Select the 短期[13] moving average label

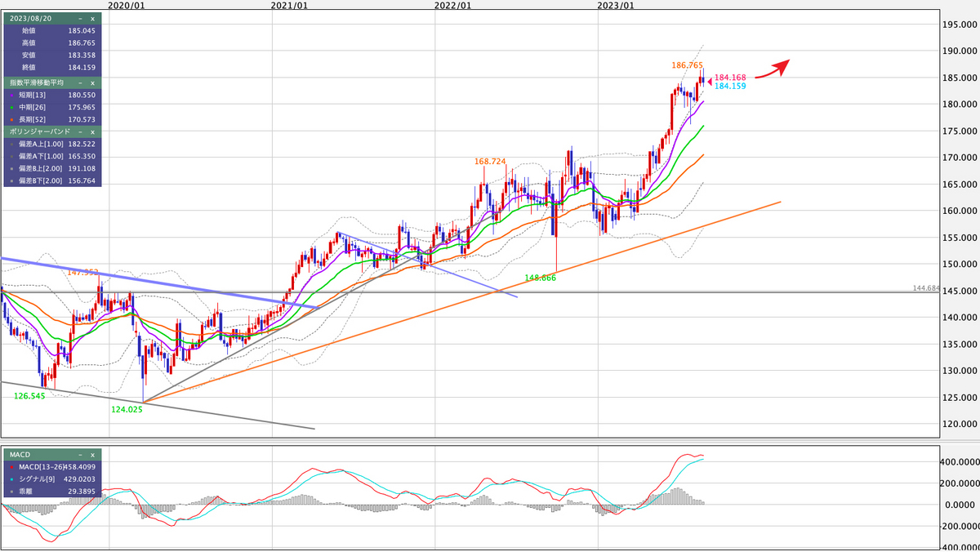33,95
